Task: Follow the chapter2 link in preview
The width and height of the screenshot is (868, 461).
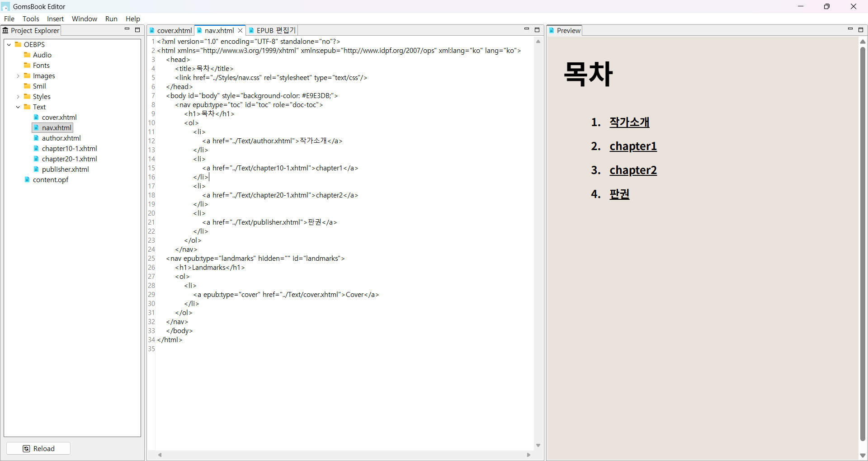Action: point(633,170)
